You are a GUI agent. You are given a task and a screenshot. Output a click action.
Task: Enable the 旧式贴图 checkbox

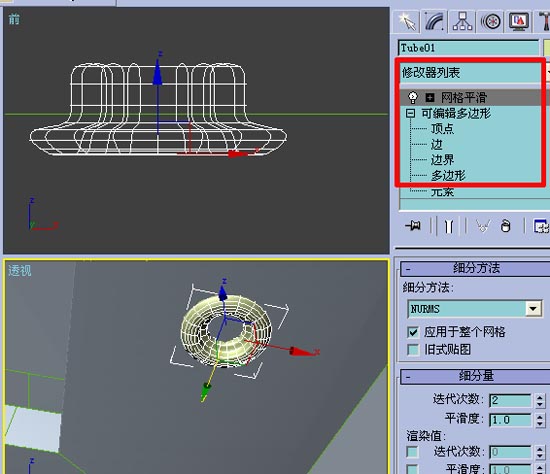pyautogui.click(x=413, y=350)
